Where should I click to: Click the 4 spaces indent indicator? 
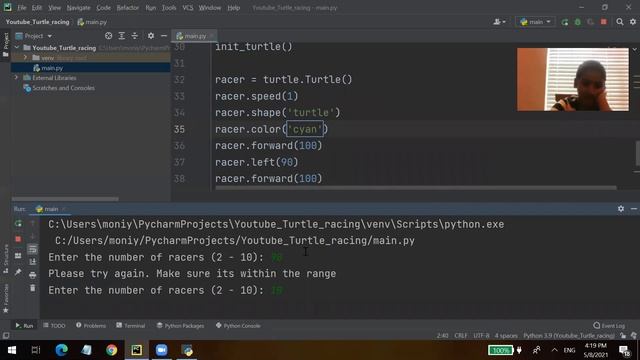tap(506, 336)
